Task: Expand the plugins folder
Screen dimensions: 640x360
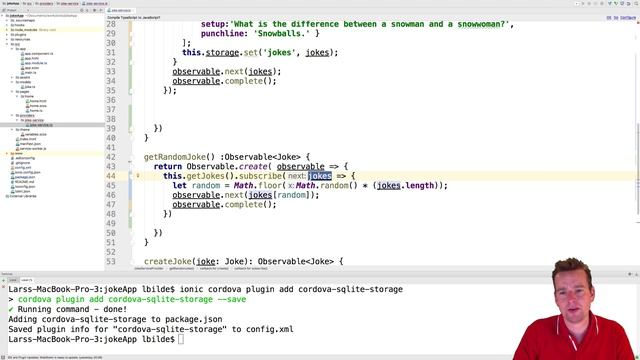Action: (x=7, y=35)
